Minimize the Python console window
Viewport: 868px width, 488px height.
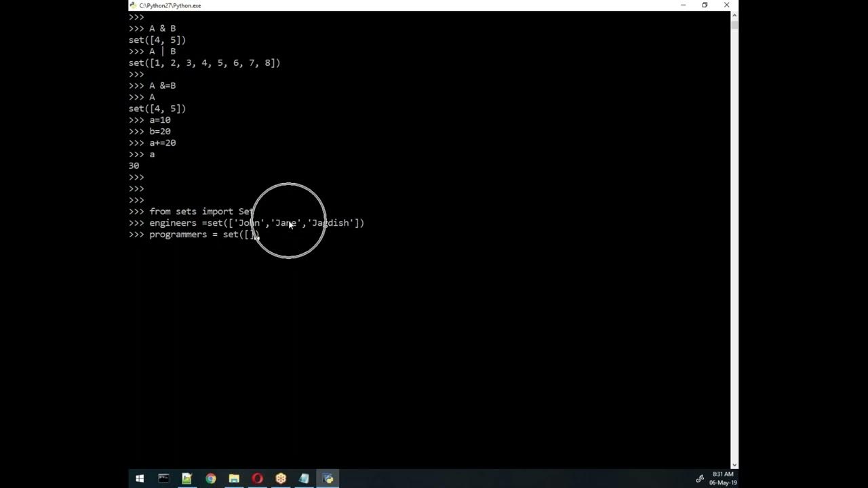(x=683, y=5)
